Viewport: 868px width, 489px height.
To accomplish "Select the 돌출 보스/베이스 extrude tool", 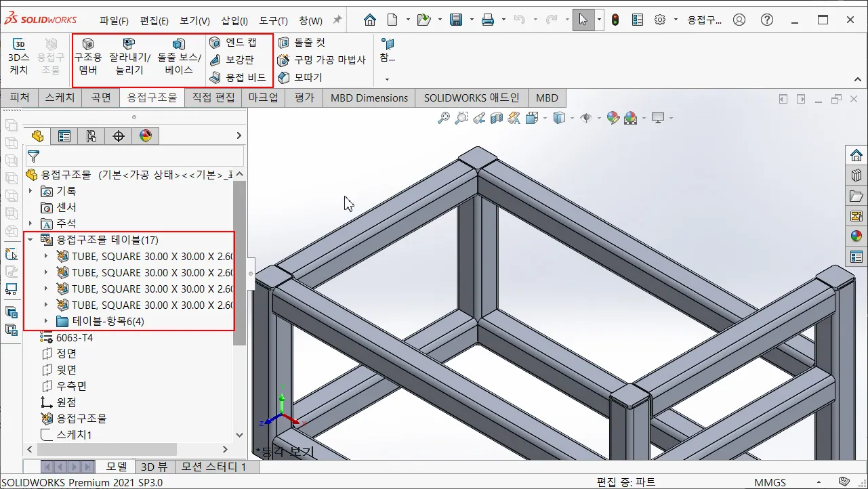I will point(179,56).
